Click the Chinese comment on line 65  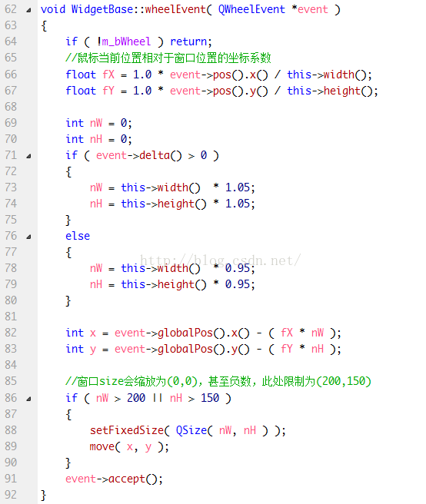tap(168, 58)
